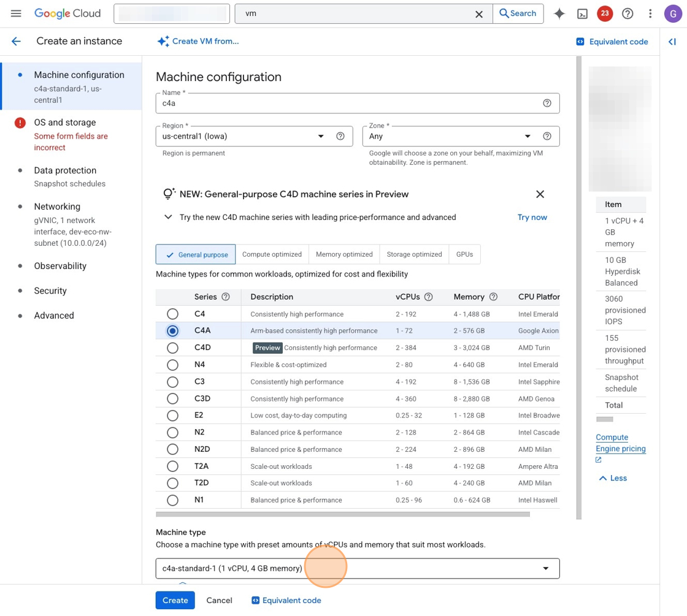
Task: Show help for the Region field
Action: pos(340,136)
